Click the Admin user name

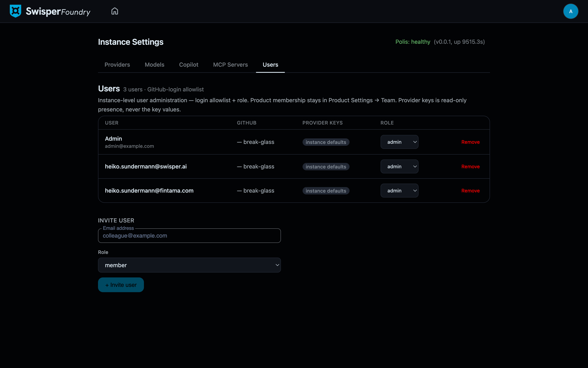click(x=114, y=138)
